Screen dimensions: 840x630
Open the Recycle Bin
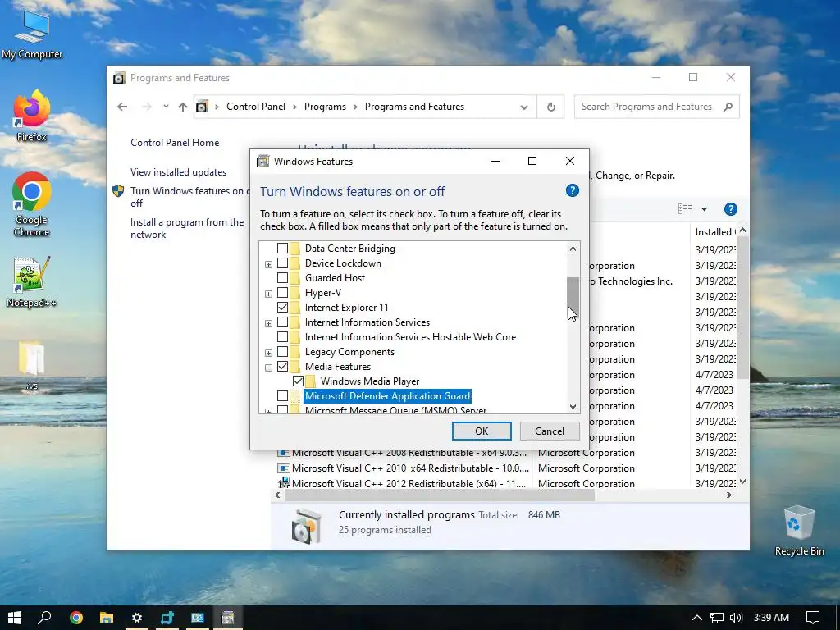799,531
